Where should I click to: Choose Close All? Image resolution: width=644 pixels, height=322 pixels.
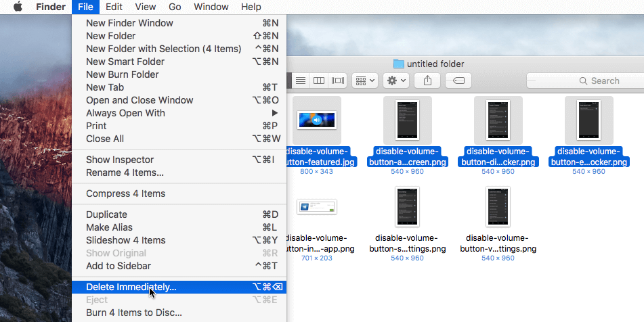(x=179, y=139)
